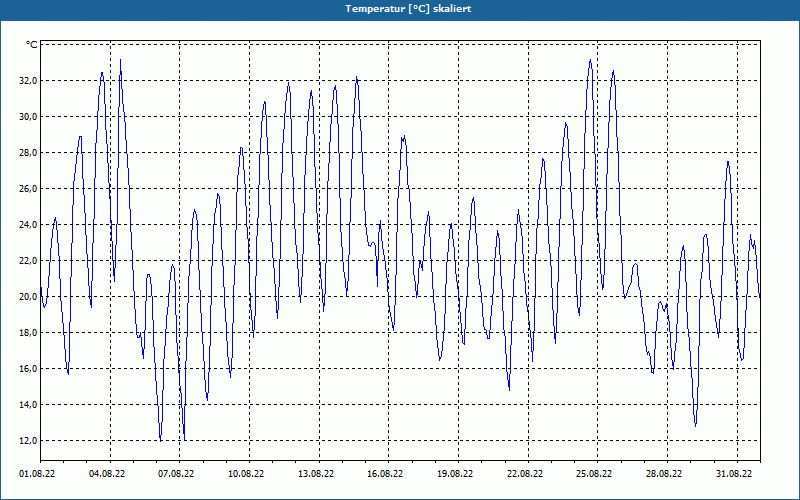Click the 14,0 y-axis label

click(28, 405)
